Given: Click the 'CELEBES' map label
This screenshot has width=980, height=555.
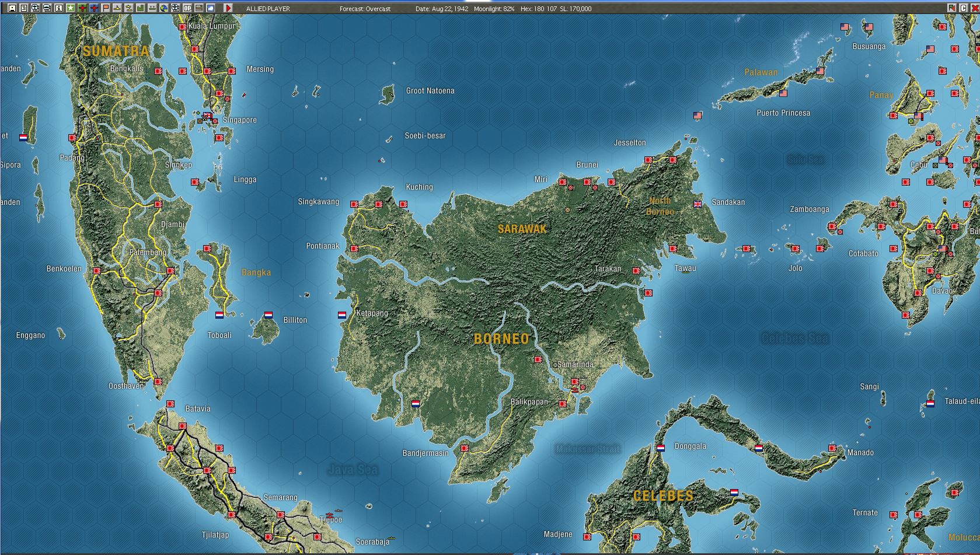Looking at the screenshot, I should tap(664, 496).
